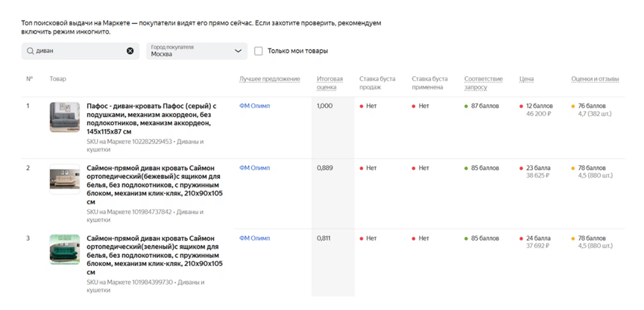Click the Соответствие запросу column header
The width and height of the screenshot is (644, 310).
[484, 82]
